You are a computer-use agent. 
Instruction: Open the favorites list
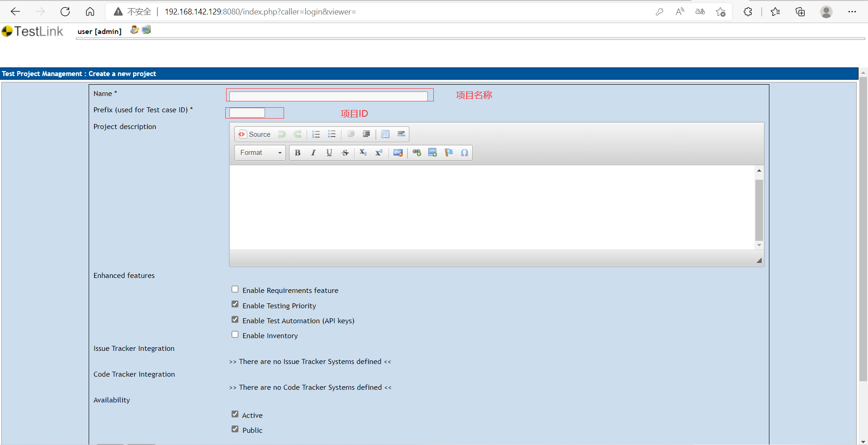(x=775, y=12)
